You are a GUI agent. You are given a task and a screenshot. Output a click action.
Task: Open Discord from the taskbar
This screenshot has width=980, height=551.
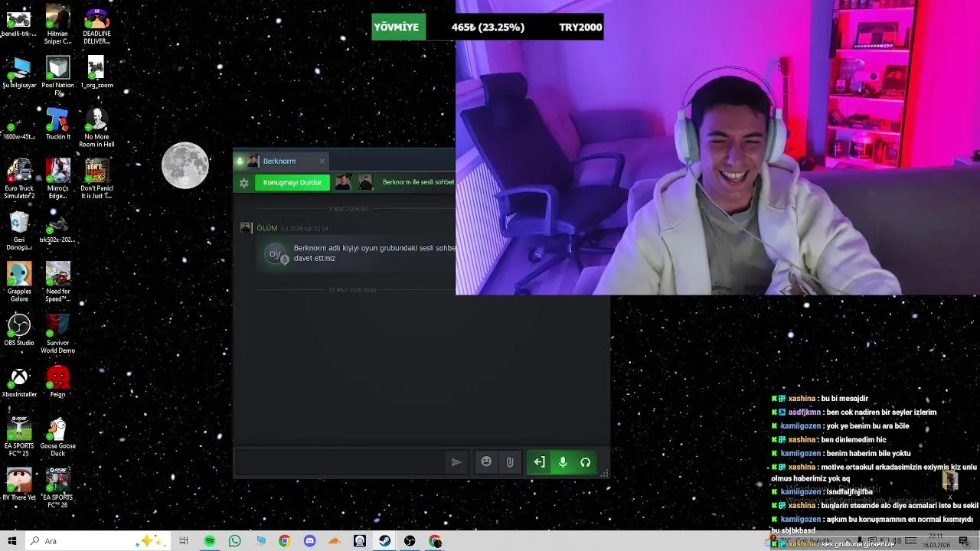tap(309, 541)
